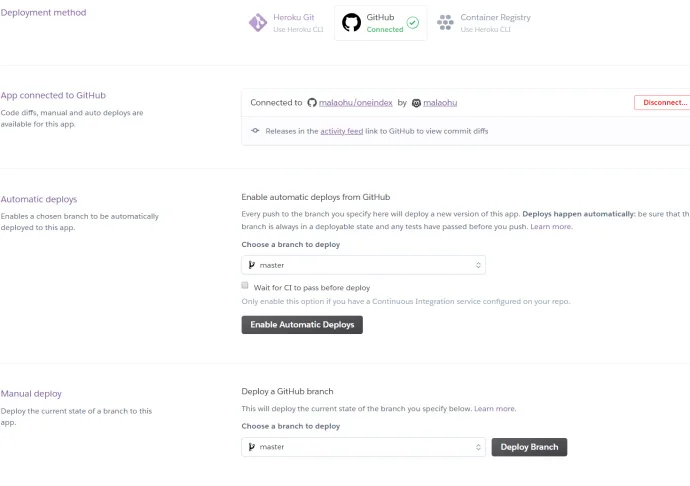Click the branch icon in automatic deploys dropdown
Viewport: 690px width, 486px height.
tap(252, 265)
